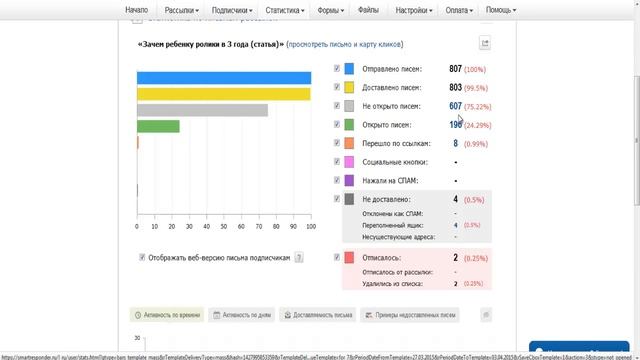640x360 pixels.
Task: Click the Отклонены как СПАМ label
Action: [x=392, y=214]
